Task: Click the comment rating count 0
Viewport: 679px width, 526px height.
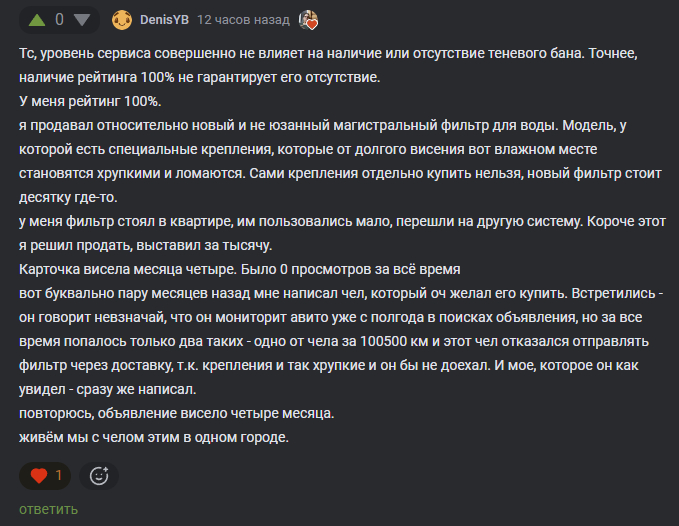Action: coord(59,19)
